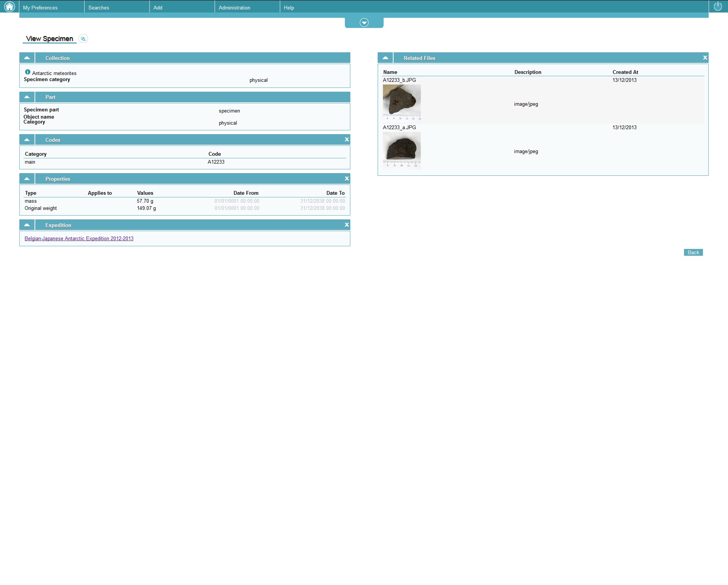Viewport: 728px width, 585px height.
Task: Collapse the Part panel
Action: pos(27,97)
